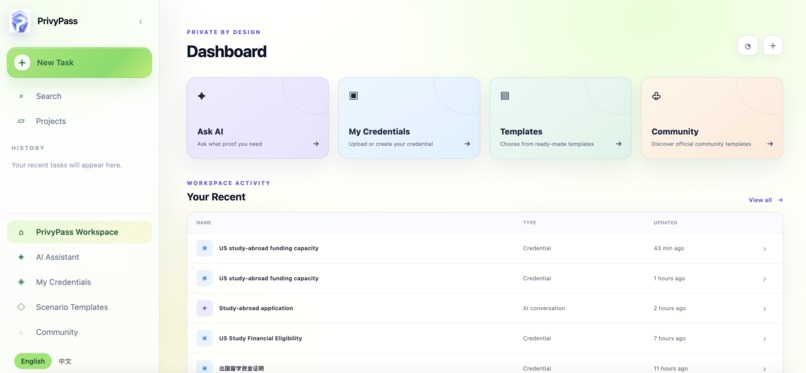This screenshot has height=373, width=806.
Task: Click the icon of US Study Financial Eligibility
Action: point(205,339)
